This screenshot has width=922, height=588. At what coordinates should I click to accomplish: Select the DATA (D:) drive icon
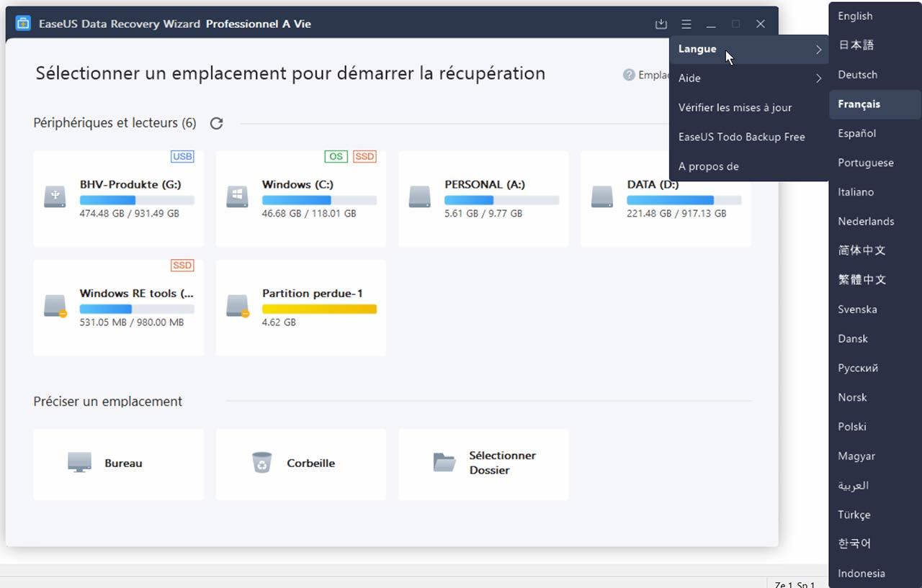(602, 196)
